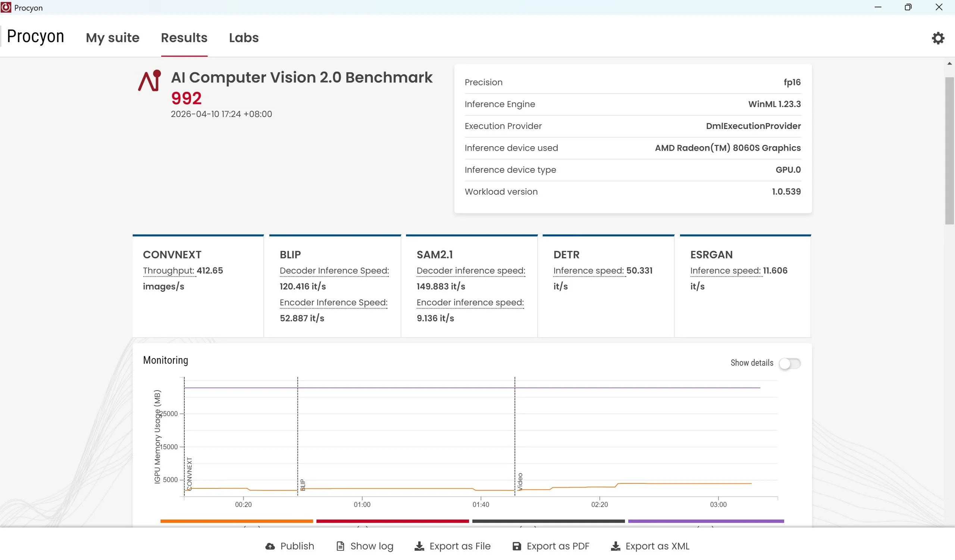Click the Export as PDF save icon
Viewport: 955px width, 560px height.
(x=517, y=546)
